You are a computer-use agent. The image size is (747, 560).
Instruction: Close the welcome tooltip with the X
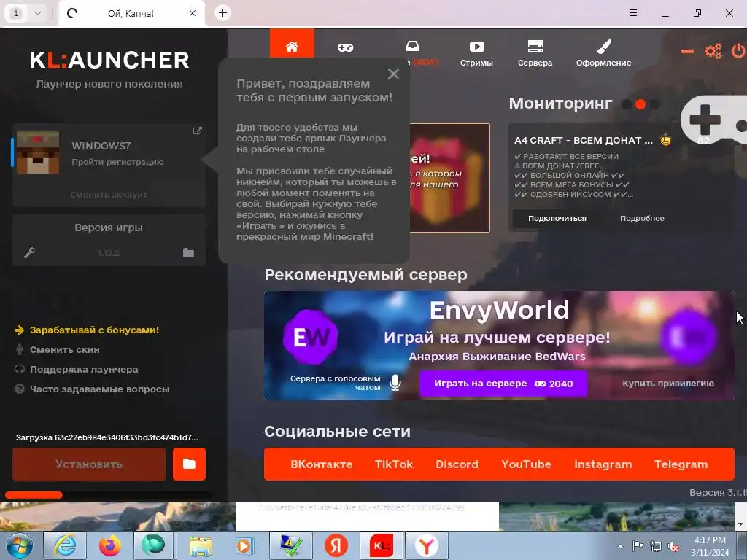point(393,74)
